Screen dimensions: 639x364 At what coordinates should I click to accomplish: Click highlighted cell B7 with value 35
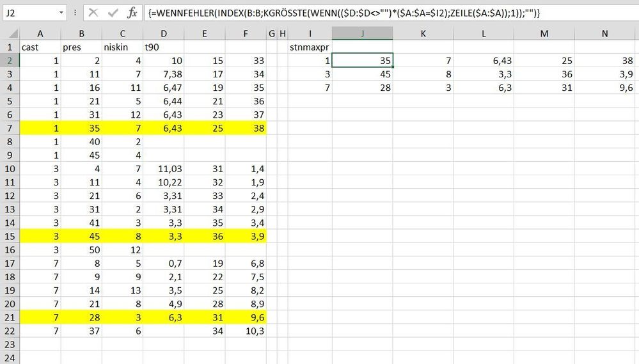point(81,129)
